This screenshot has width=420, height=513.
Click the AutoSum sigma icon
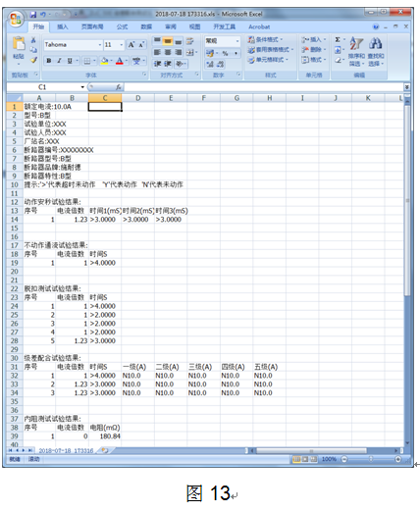pyautogui.click(x=338, y=39)
